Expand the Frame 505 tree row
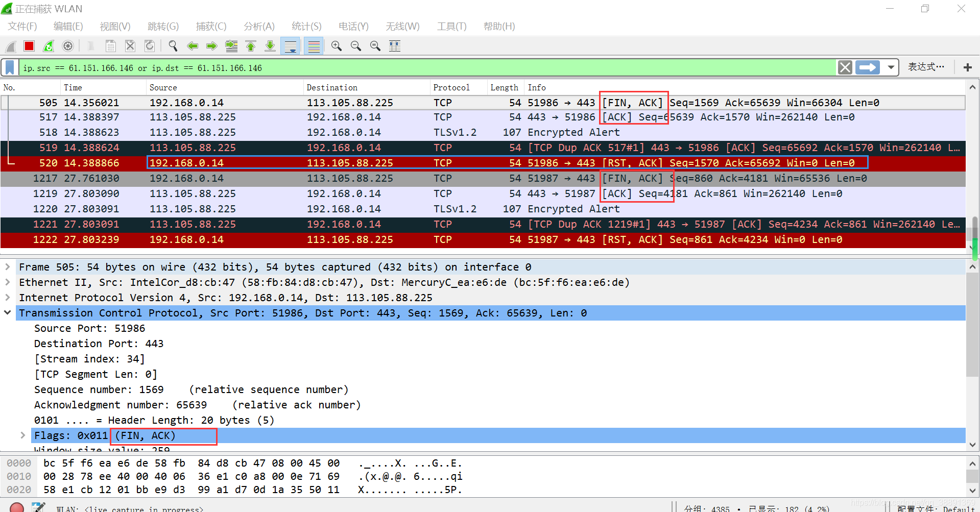 pyautogui.click(x=8, y=267)
